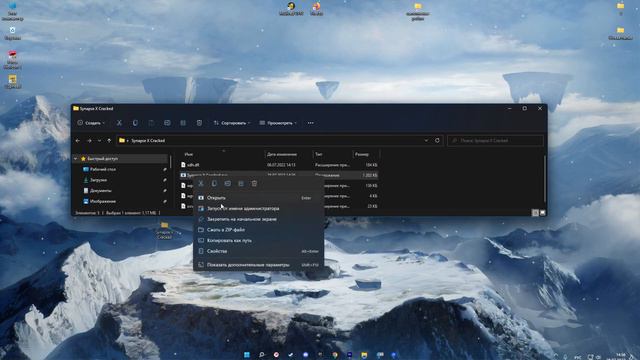Image resolution: width=640 pixels, height=360 pixels.
Task: Open the Synapse X Cracked folder on the desktop
Action: click(x=164, y=231)
